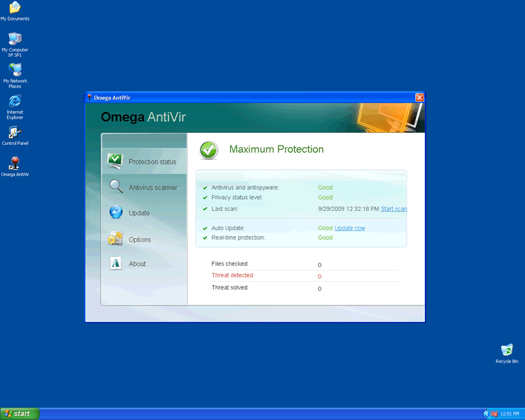Image resolution: width=525 pixels, height=420 pixels.
Task: Click the system tray clock
Action: click(510, 414)
